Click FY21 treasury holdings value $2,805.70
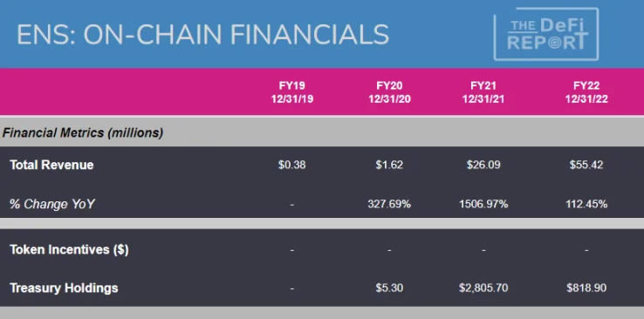Screen dimensions: 644x319 [483, 288]
